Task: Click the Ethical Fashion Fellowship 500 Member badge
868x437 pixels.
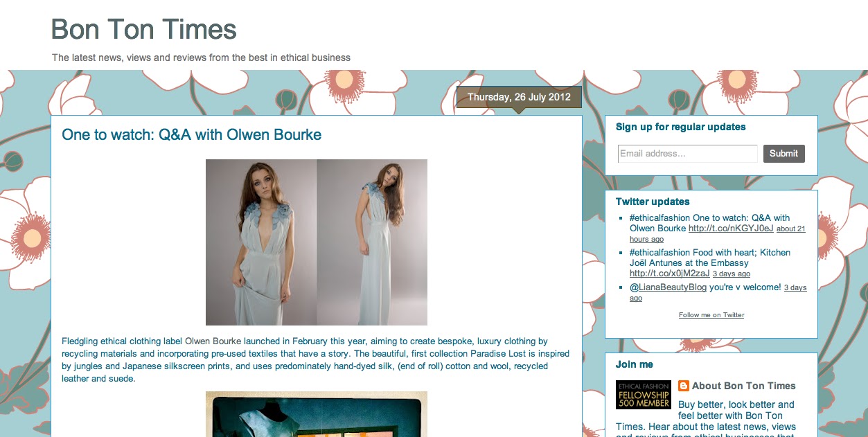Action: click(644, 394)
